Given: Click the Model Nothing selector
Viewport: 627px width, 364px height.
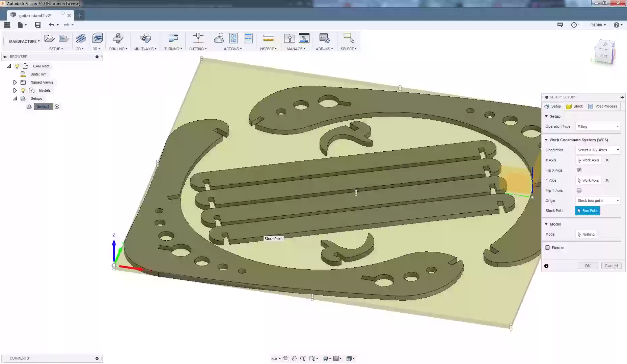Looking at the screenshot, I should click(586, 234).
